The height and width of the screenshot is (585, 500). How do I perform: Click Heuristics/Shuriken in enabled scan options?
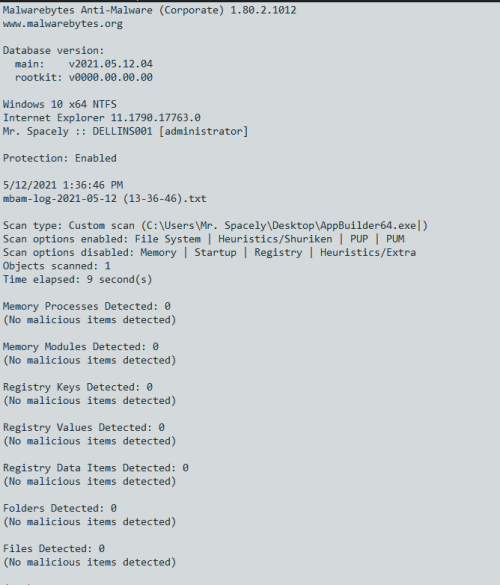pyautogui.click(x=275, y=239)
